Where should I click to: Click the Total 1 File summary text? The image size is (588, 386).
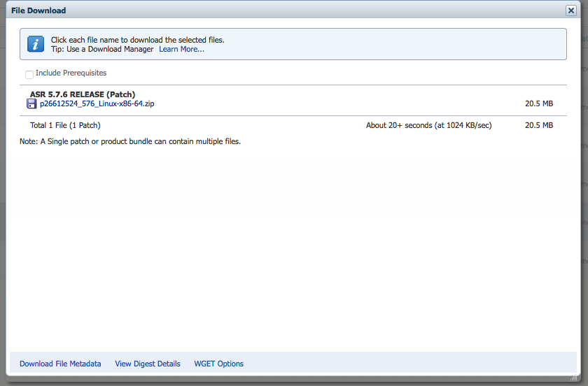click(65, 126)
